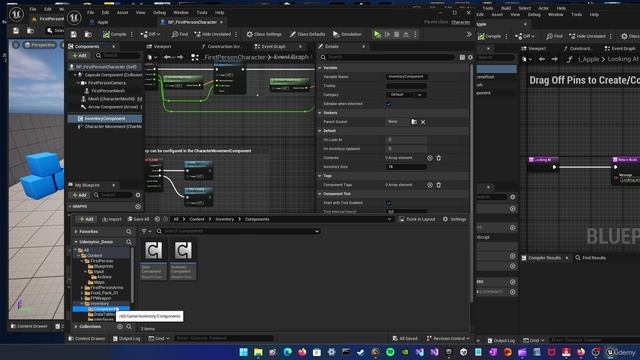Click Content breadcrumb in path bar
Screen dimensions: 640x360
pos(197,219)
